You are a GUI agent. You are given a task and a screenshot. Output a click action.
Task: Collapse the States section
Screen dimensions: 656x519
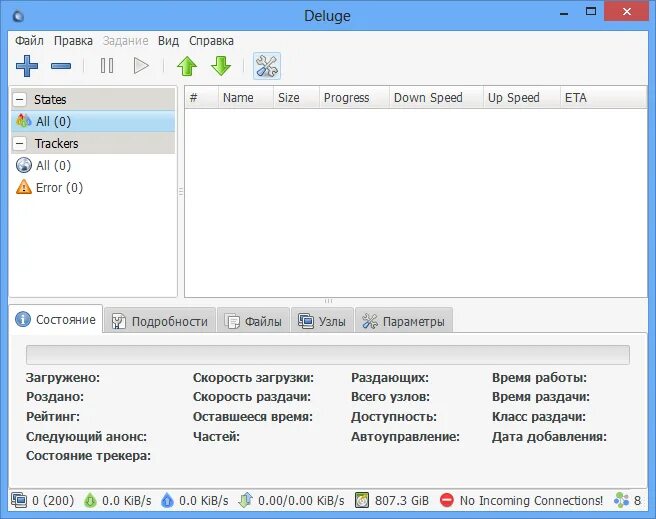[x=20, y=100]
